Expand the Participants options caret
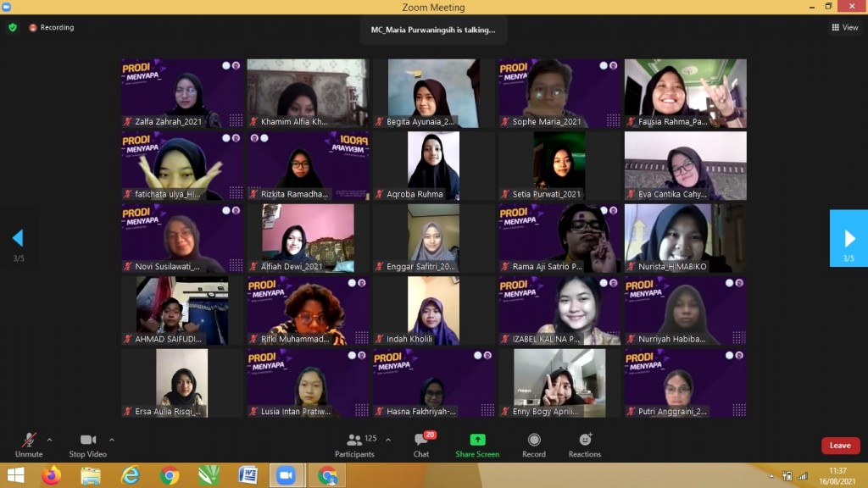The image size is (868, 488). (388, 440)
